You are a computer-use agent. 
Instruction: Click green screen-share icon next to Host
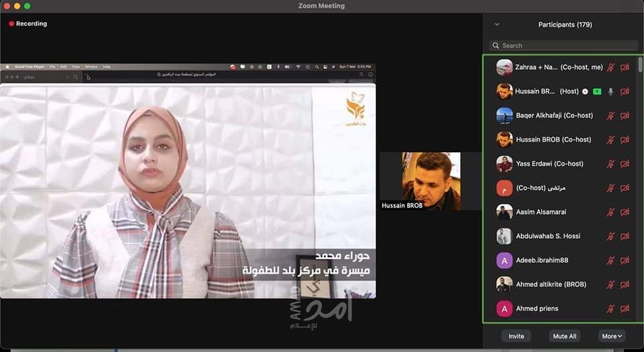(597, 91)
